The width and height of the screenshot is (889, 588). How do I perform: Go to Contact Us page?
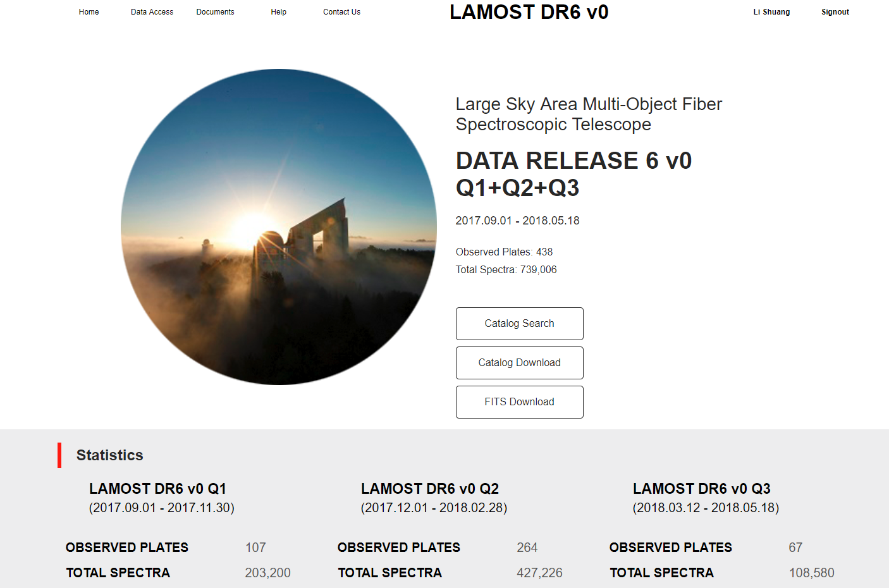(x=341, y=12)
